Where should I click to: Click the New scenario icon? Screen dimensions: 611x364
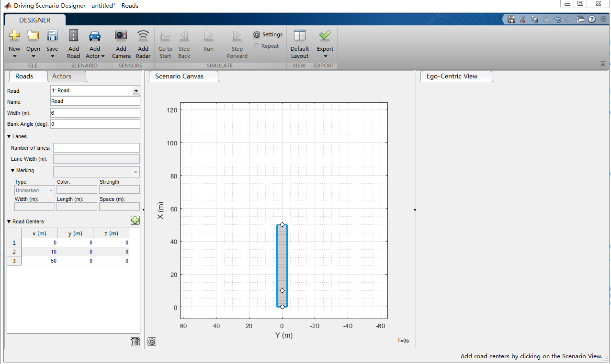14,35
